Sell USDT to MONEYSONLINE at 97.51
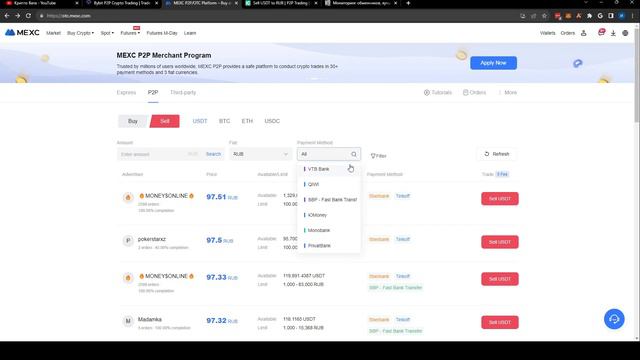 [x=500, y=199]
